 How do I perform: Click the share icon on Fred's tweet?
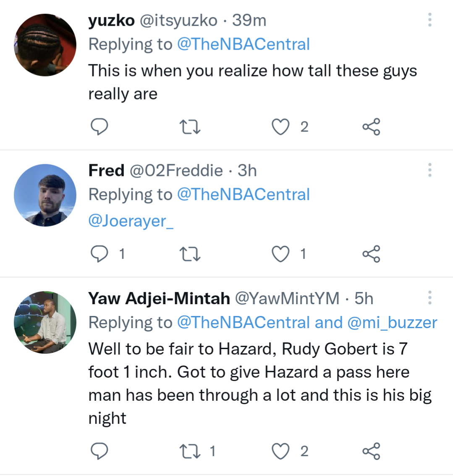(371, 252)
